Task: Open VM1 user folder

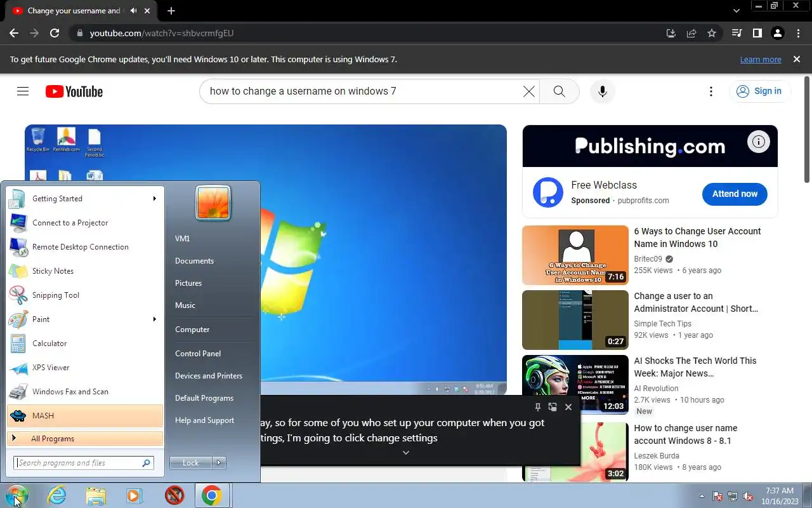Action: click(x=183, y=239)
